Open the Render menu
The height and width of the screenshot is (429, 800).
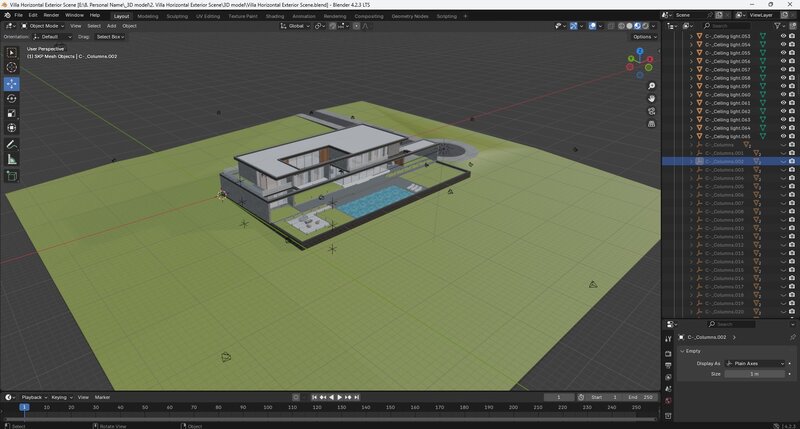pos(51,16)
